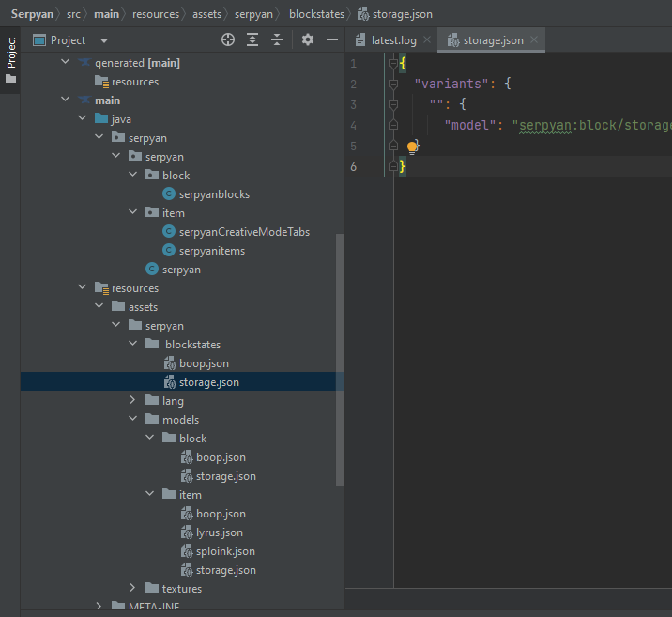Open Project panel settings gear
The height and width of the screenshot is (617, 672).
308,39
